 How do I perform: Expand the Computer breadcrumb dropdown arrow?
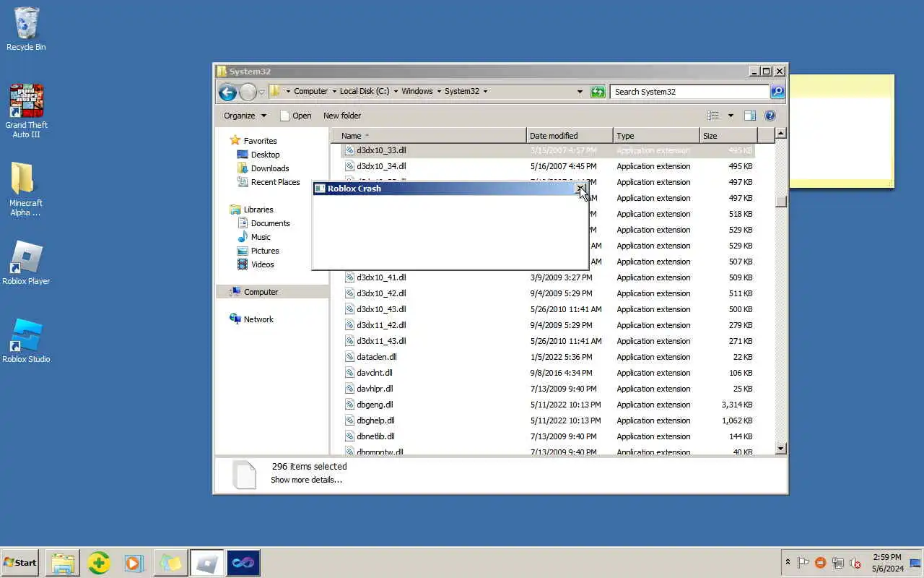click(334, 92)
